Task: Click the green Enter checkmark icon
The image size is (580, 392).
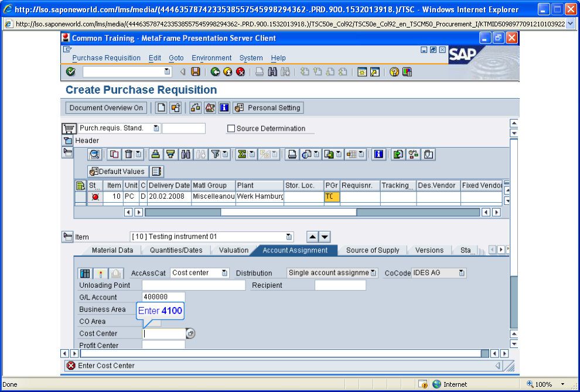Action: coord(71,71)
